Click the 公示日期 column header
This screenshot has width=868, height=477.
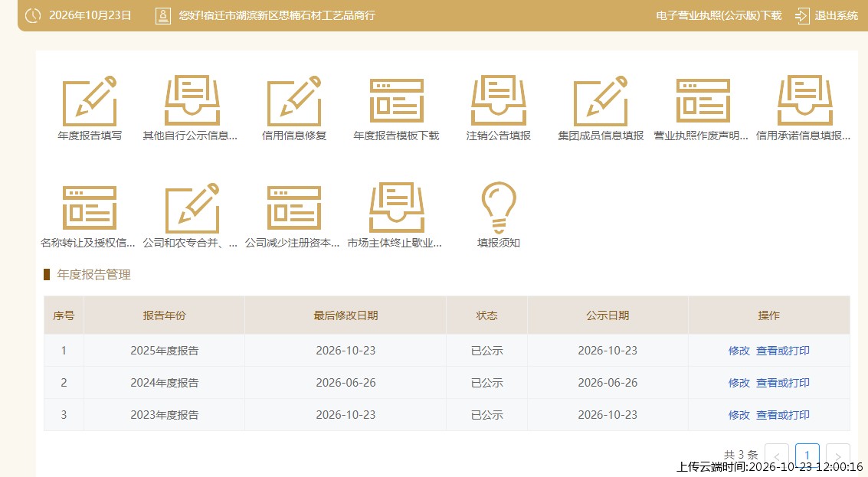608,315
